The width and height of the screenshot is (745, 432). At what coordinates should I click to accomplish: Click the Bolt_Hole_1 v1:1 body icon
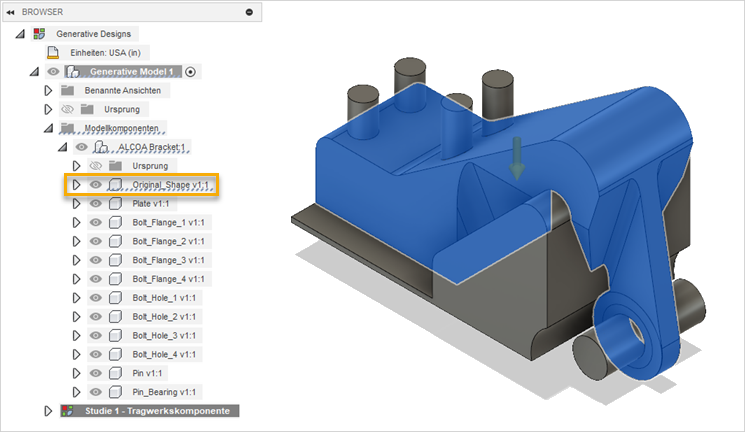point(115,298)
